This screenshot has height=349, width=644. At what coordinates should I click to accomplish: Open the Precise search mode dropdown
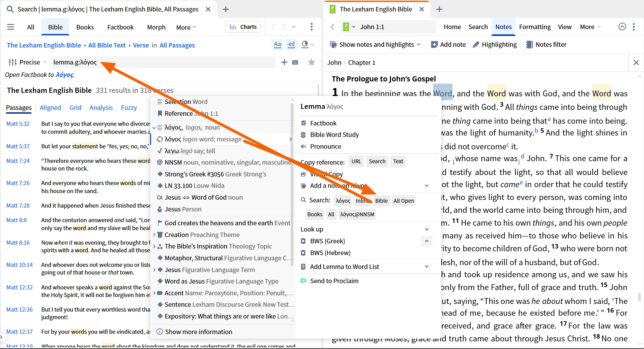tap(27, 62)
